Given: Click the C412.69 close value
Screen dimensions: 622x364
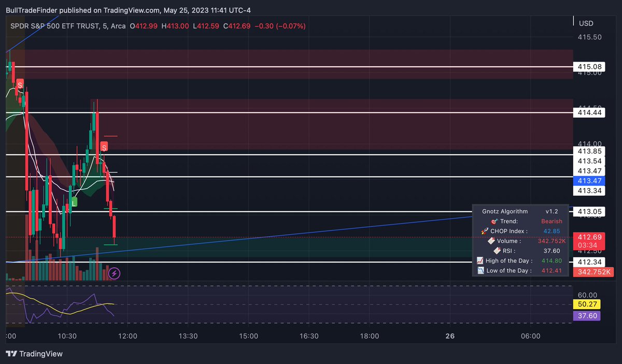Looking at the screenshot, I should point(236,26).
